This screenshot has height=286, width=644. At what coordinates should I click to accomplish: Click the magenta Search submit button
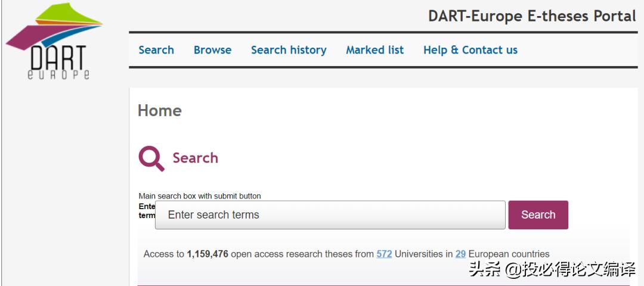pos(538,214)
